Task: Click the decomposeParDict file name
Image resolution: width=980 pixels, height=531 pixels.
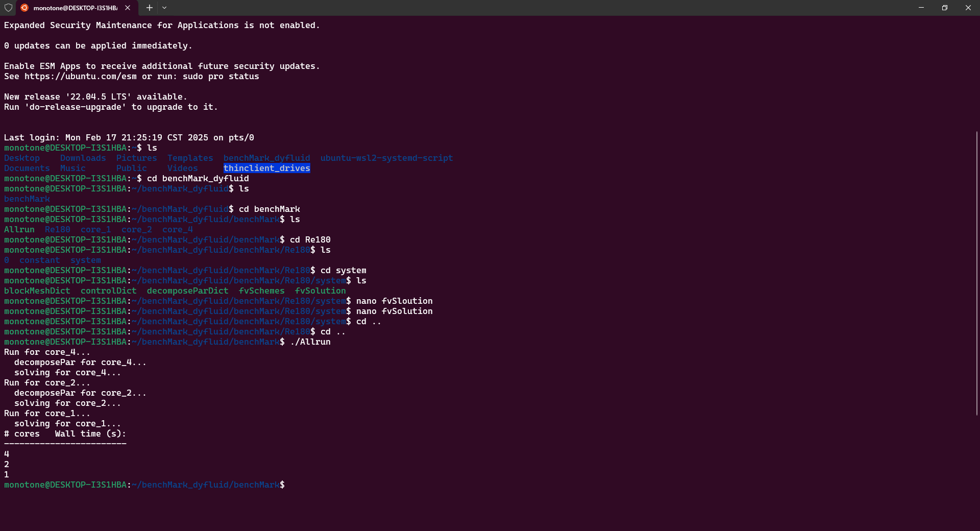Action: (187, 291)
